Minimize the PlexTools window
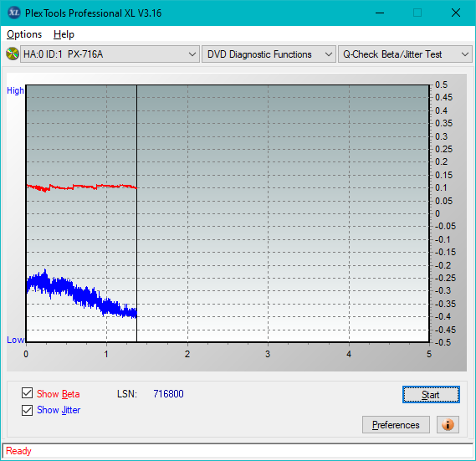The width and height of the screenshot is (476, 461). [380, 13]
